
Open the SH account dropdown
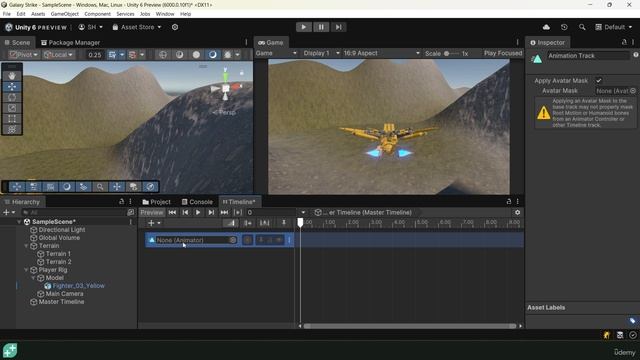pyautogui.click(x=91, y=27)
